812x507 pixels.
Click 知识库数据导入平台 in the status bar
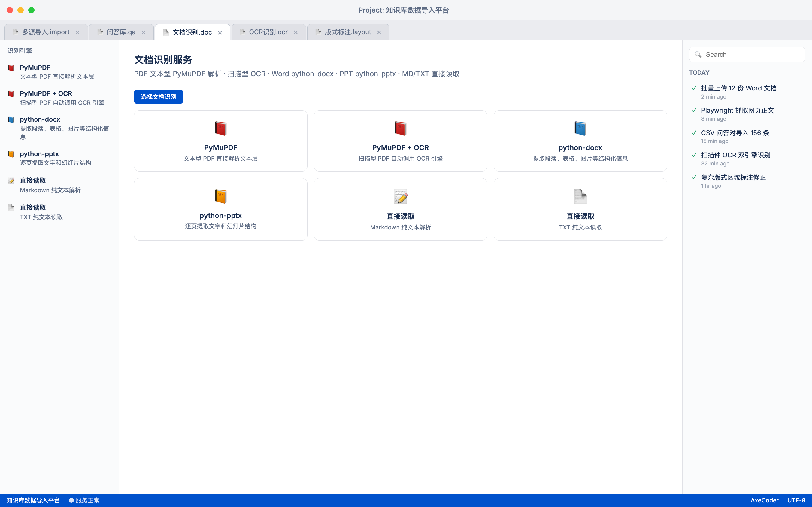pyautogui.click(x=33, y=500)
